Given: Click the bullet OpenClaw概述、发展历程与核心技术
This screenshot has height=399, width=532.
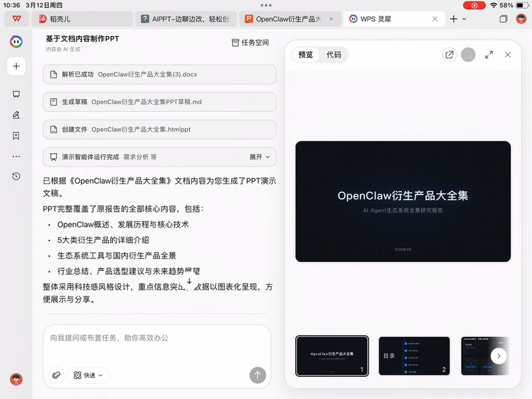Looking at the screenshot, I should (x=123, y=225).
